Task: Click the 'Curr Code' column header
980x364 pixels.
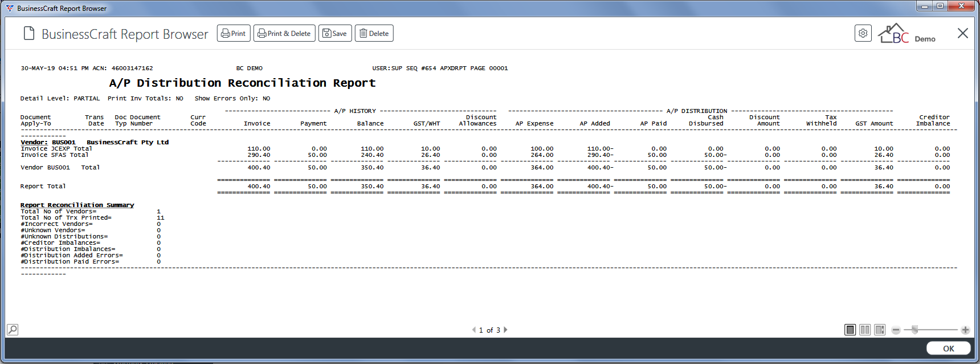Action: click(198, 120)
